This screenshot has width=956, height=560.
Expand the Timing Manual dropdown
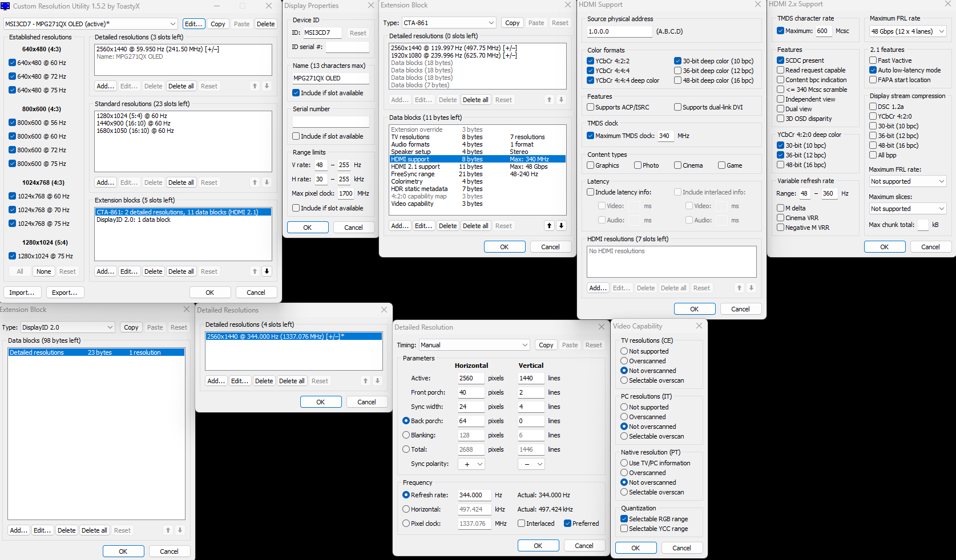(474, 345)
